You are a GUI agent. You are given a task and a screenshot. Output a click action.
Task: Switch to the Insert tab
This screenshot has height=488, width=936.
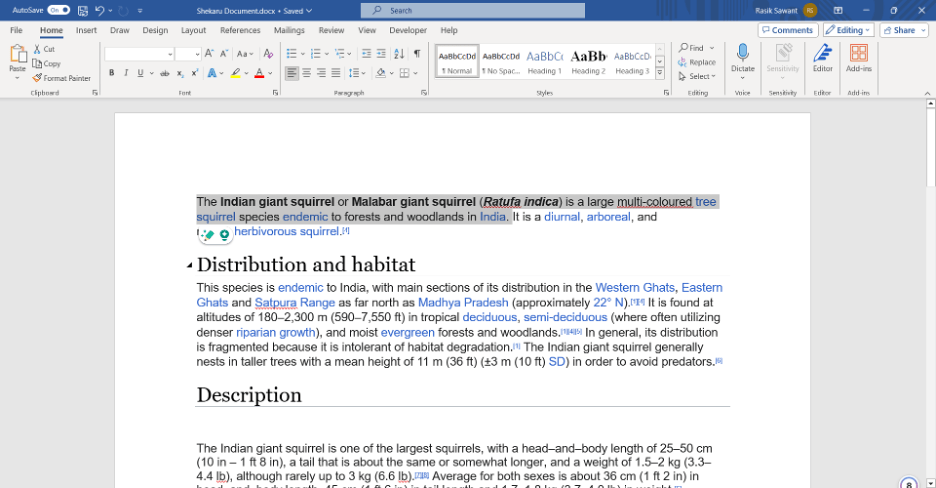pos(86,30)
